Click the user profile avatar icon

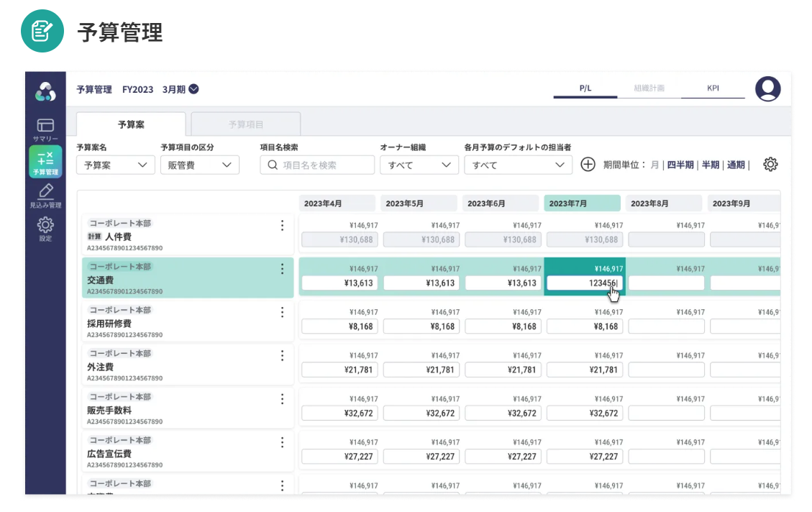pos(767,89)
